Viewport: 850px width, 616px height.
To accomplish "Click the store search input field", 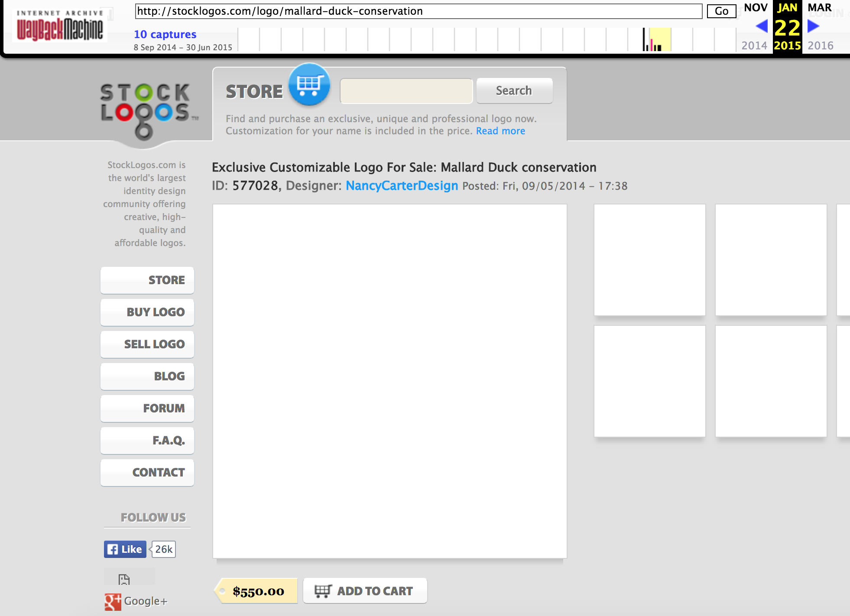I will pyautogui.click(x=406, y=91).
